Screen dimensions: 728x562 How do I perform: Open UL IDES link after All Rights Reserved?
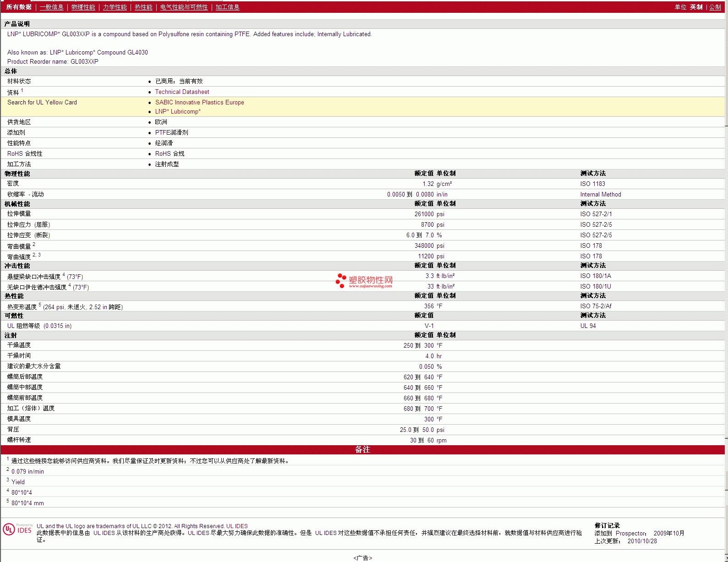point(237,526)
